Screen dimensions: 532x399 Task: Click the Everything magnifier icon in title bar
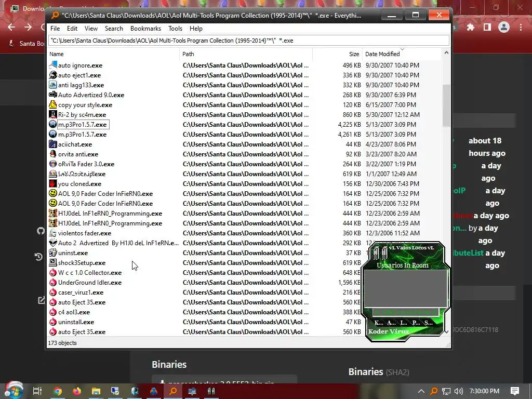(x=55, y=15)
